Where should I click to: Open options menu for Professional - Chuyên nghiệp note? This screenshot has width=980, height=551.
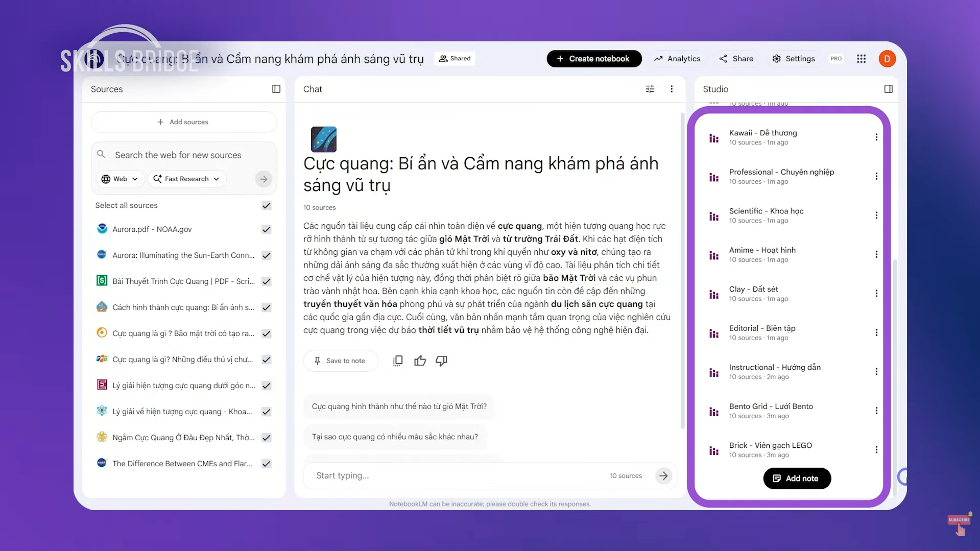(876, 176)
